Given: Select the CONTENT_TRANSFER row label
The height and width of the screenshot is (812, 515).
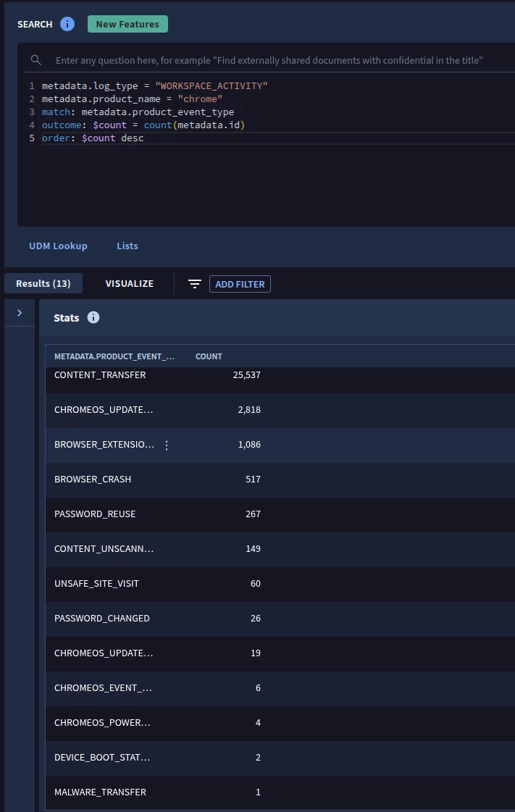Looking at the screenshot, I should pos(100,375).
